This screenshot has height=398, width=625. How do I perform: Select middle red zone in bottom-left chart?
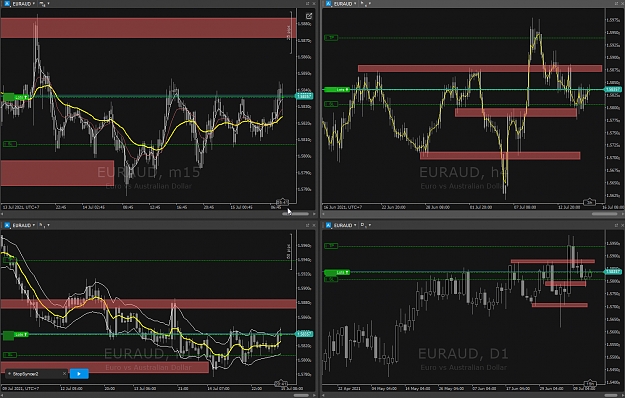[148, 304]
